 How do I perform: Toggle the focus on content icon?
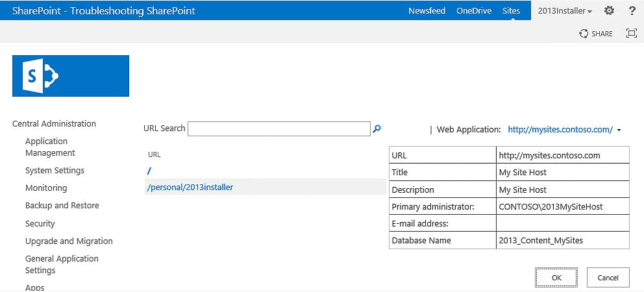point(631,33)
